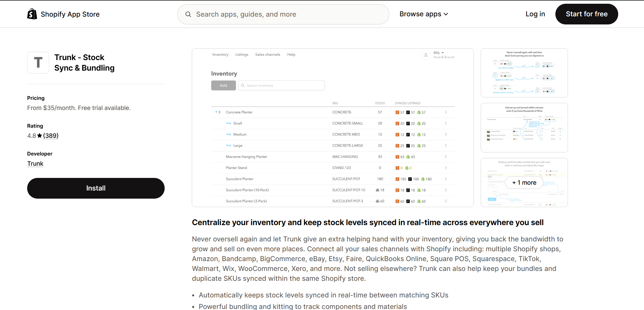
Task: Open the Shopify App Store home link
Action: point(63,14)
